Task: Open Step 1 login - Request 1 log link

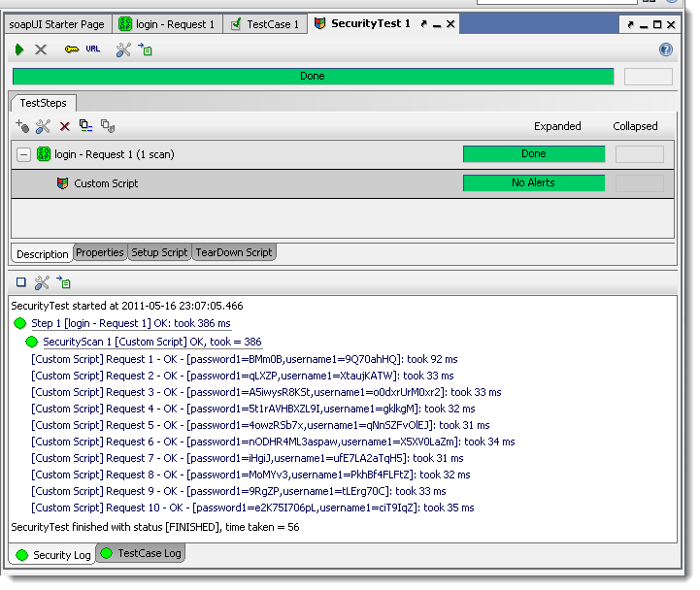Action: pyautogui.click(x=131, y=323)
